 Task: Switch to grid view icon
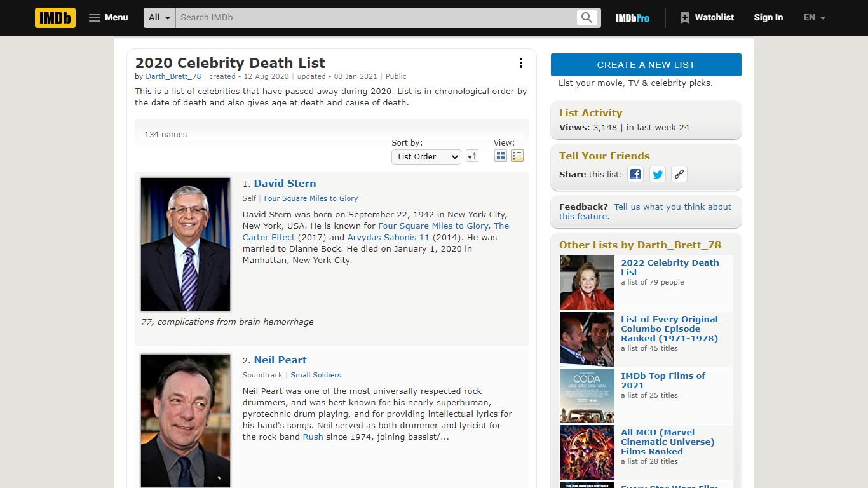click(x=501, y=156)
